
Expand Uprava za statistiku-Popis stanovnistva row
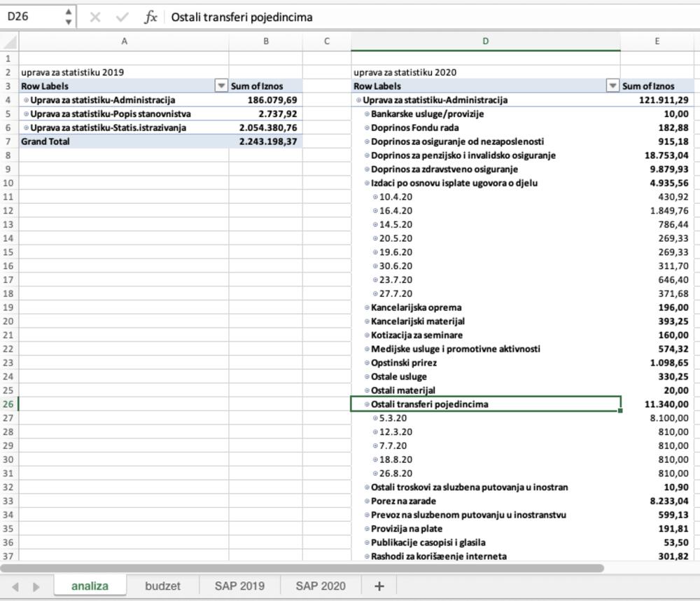coord(27,113)
